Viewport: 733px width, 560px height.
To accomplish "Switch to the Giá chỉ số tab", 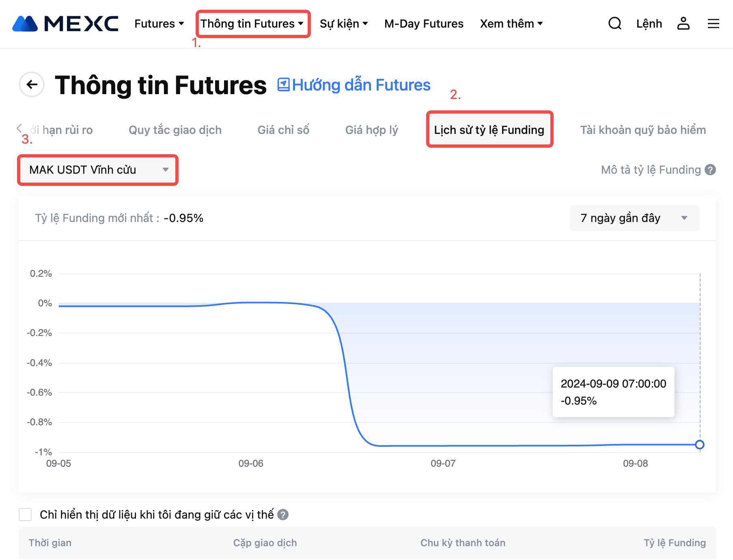I will pos(283,130).
